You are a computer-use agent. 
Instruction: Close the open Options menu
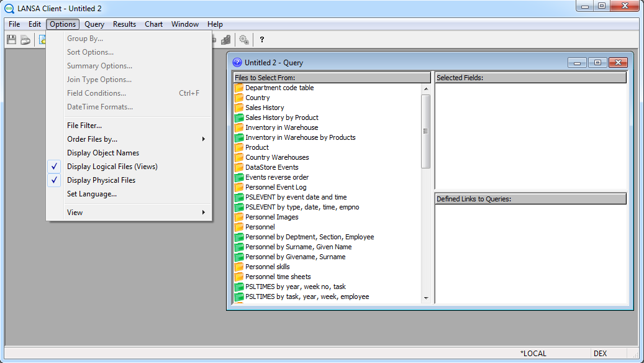pos(63,24)
